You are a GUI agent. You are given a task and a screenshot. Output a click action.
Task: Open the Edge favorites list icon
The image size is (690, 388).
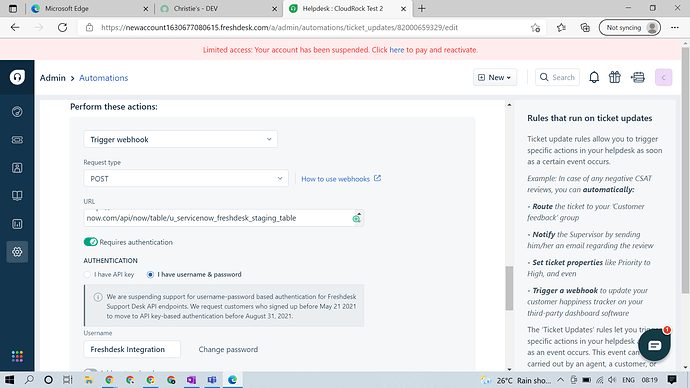(561, 28)
